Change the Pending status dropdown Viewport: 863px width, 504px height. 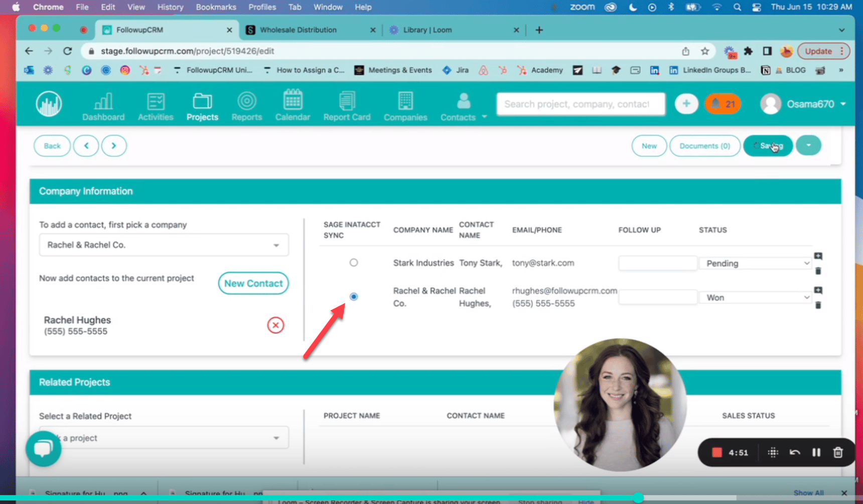point(755,263)
